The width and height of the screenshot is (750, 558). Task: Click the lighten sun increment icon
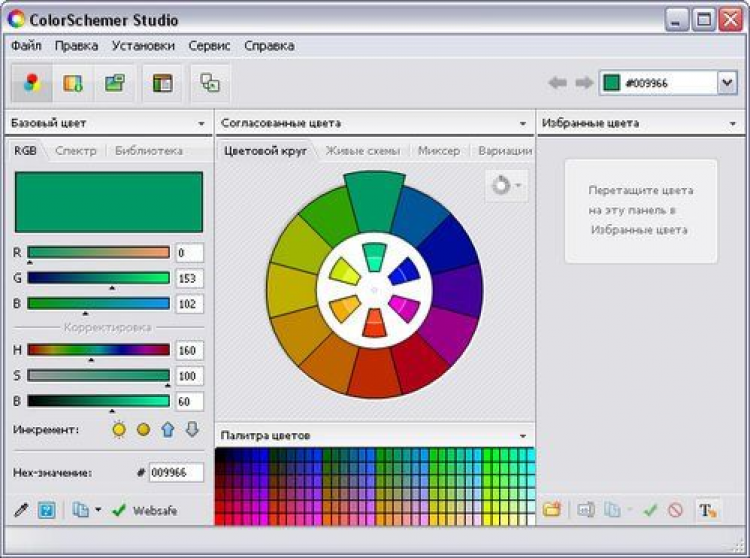(x=119, y=429)
